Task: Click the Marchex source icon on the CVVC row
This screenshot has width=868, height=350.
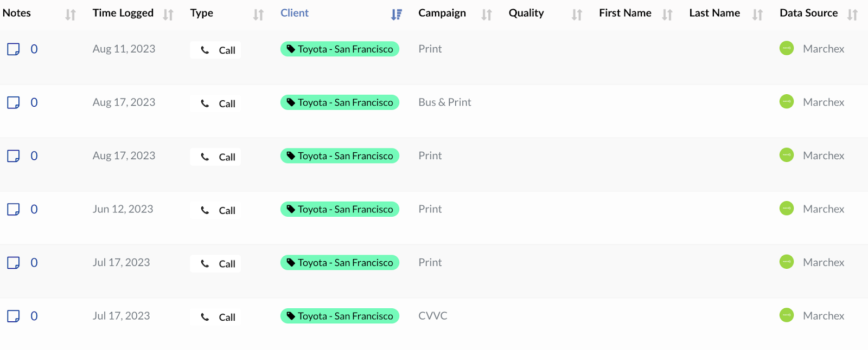Action: [787, 315]
